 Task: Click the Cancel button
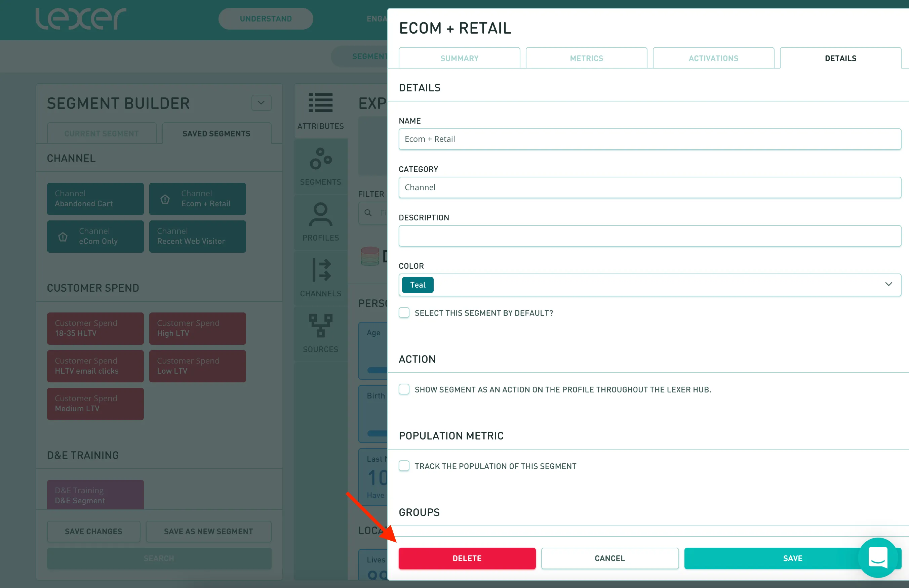pos(609,558)
